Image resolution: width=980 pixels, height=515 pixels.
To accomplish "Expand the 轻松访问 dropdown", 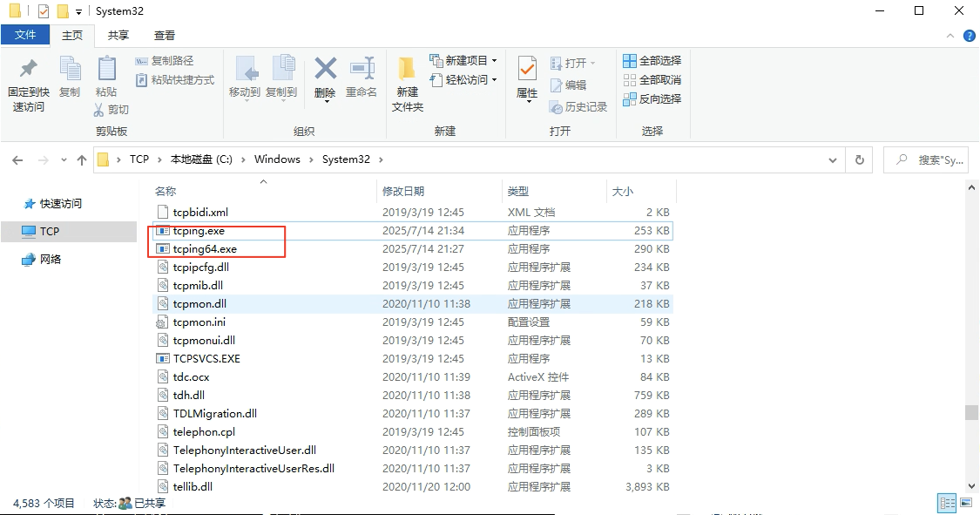I will click(494, 80).
